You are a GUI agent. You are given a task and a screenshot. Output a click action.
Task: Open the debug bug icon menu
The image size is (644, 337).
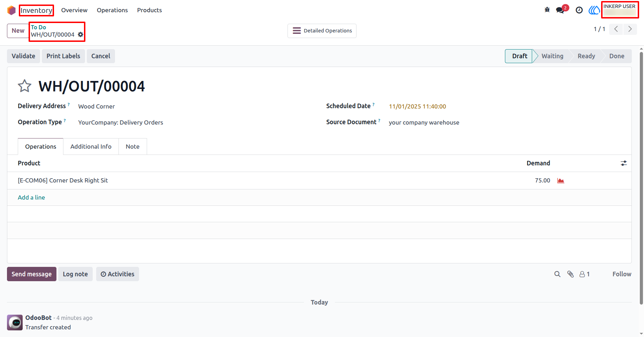[547, 10]
